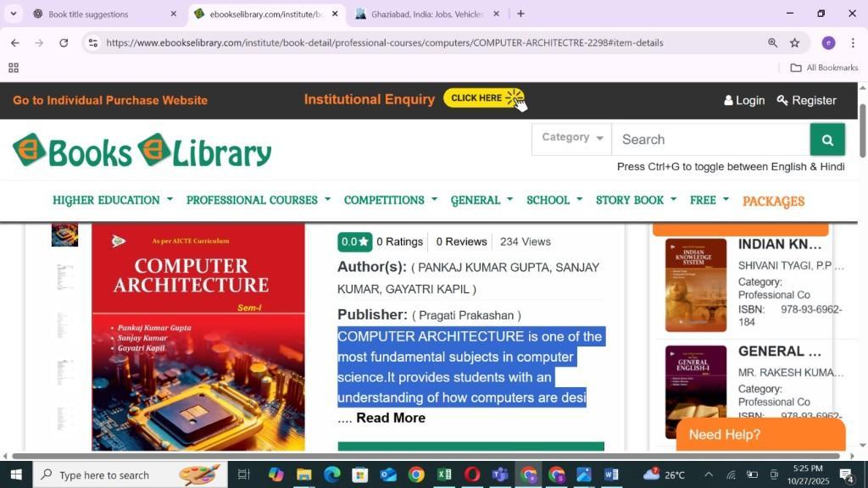Open the PACKAGES menu item

pyautogui.click(x=773, y=201)
